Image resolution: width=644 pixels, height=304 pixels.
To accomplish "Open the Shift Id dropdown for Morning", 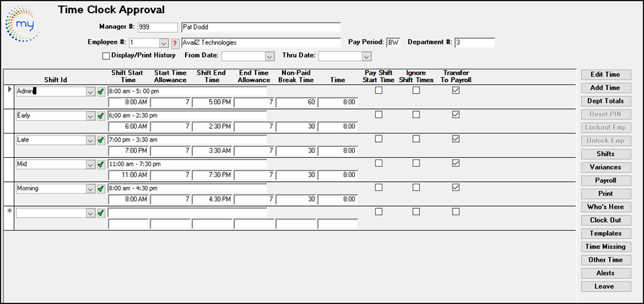I will [90, 188].
